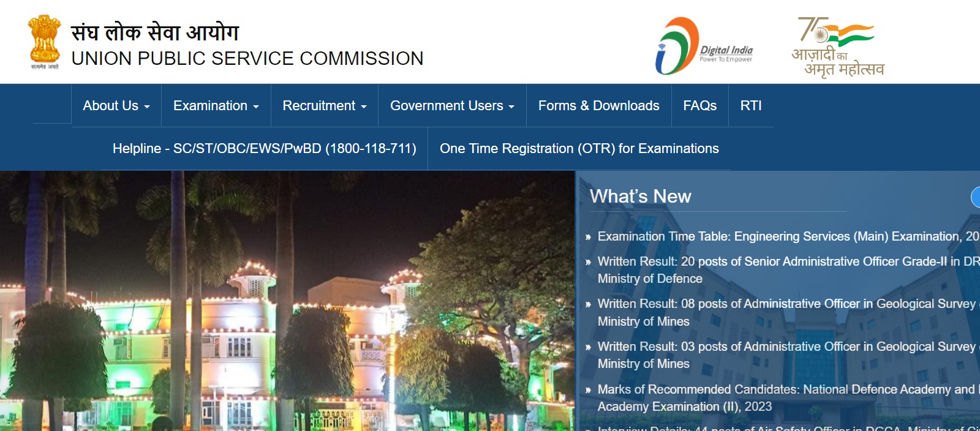Expand the About Us menu
Viewport: 980px width, 431px height.
click(116, 106)
